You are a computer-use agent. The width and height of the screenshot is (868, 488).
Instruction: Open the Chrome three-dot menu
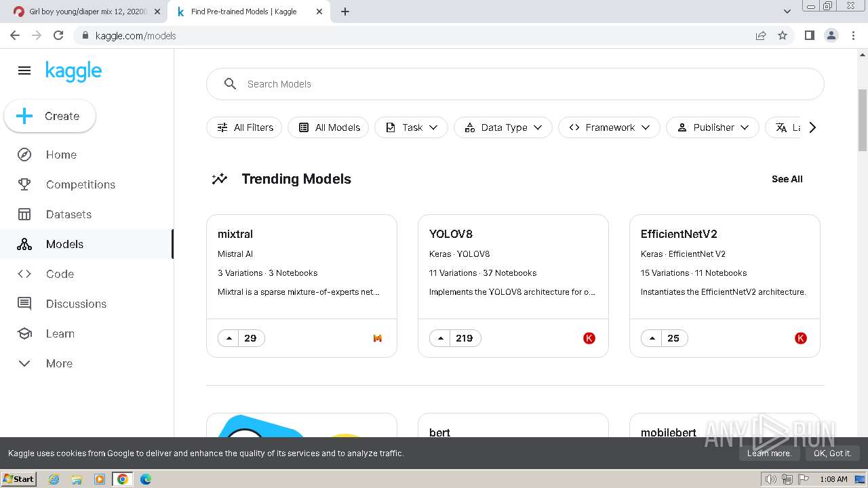(853, 35)
